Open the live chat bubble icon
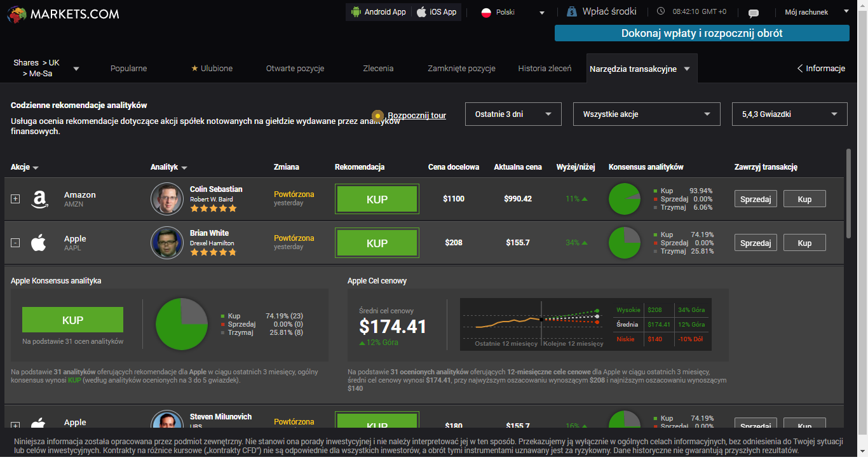The width and height of the screenshot is (868, 469). (x=754, y=13)
